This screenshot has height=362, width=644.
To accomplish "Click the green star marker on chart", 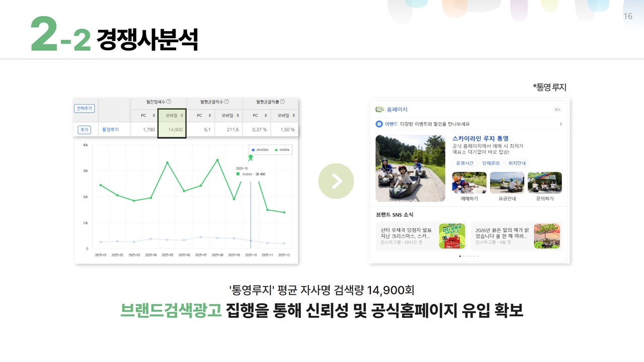I will pos(251,158).
